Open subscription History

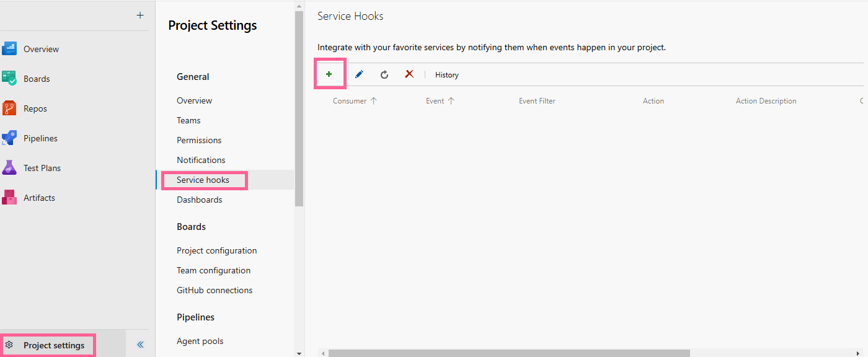(447, 75)
